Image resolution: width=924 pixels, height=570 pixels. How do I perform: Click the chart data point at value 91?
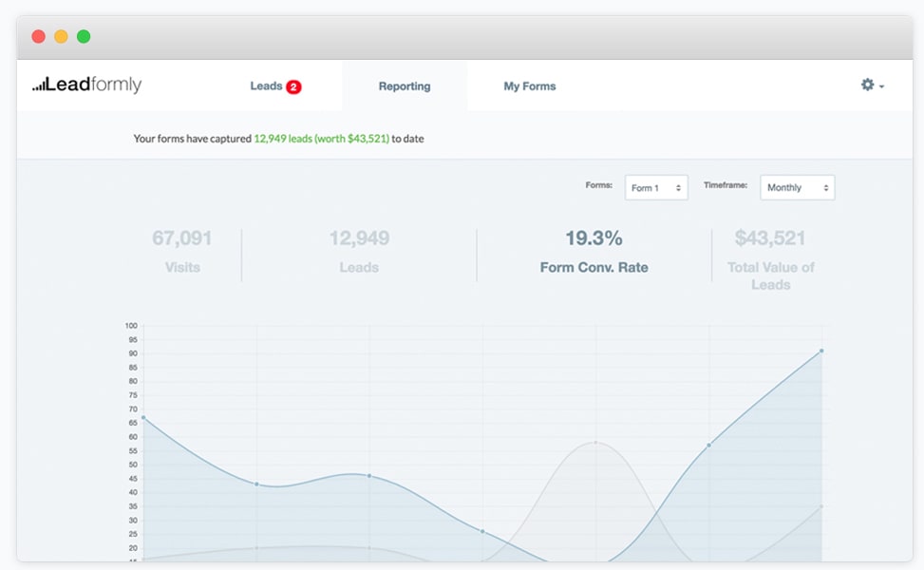(x=821, y=351)
